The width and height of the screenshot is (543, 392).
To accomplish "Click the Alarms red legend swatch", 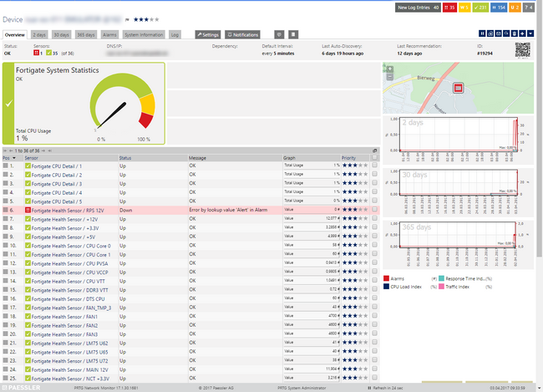I will click(x=387, y=278).
